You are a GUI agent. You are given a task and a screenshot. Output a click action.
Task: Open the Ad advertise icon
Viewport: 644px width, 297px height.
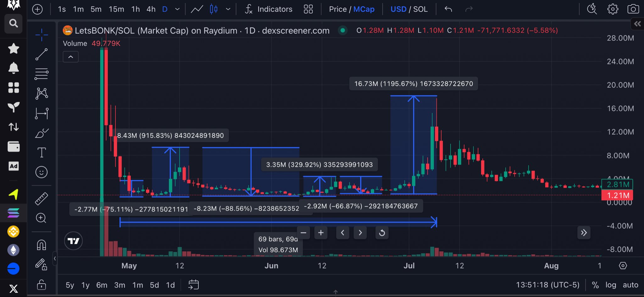point(14,166)
